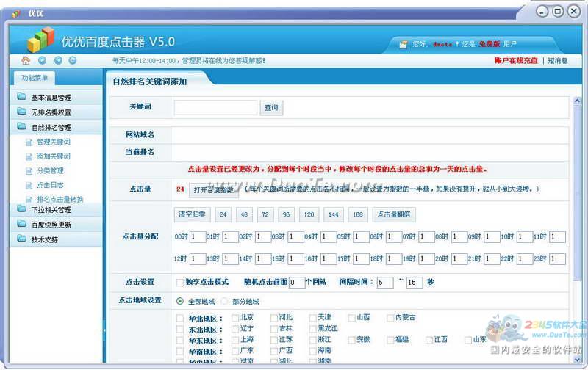The width and height of the screenshot is (588, 370).
Task: Click the small app icon in title bar
Action: tap(15, 13)
